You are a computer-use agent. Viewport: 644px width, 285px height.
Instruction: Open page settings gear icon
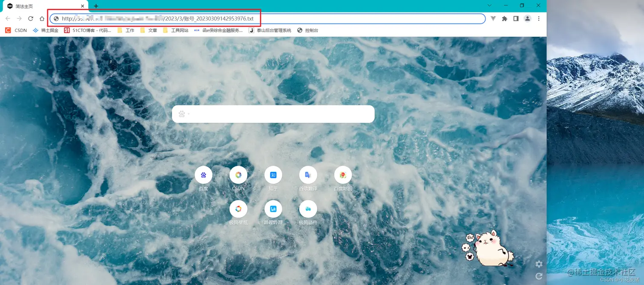point(539,264)
